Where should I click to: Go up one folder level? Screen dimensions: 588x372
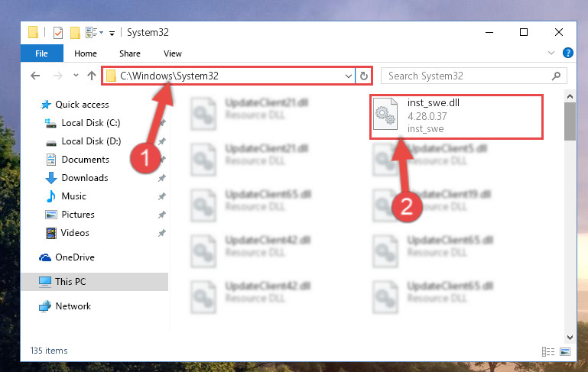[92, 76]
